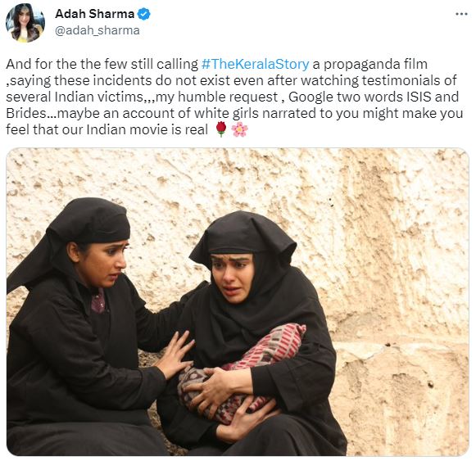Click "several Indian victims" in tweet

[75, 97]
